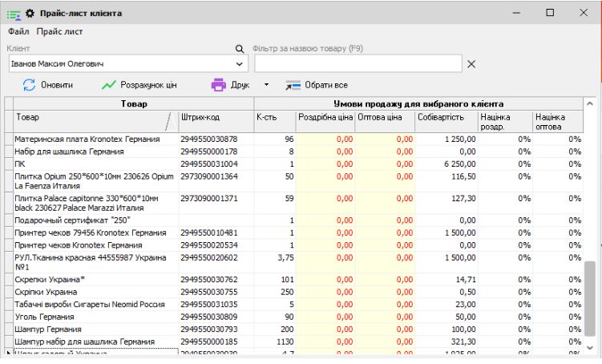Click the vertical scrollbar thumb in the table

[x=590, y=298]
